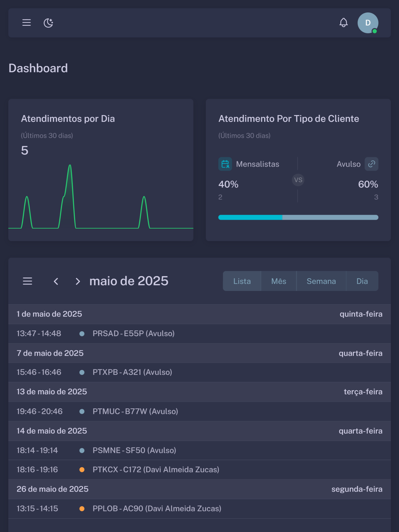Click the client type progress bar
This screenshot has width=399, height=532.
298,218
